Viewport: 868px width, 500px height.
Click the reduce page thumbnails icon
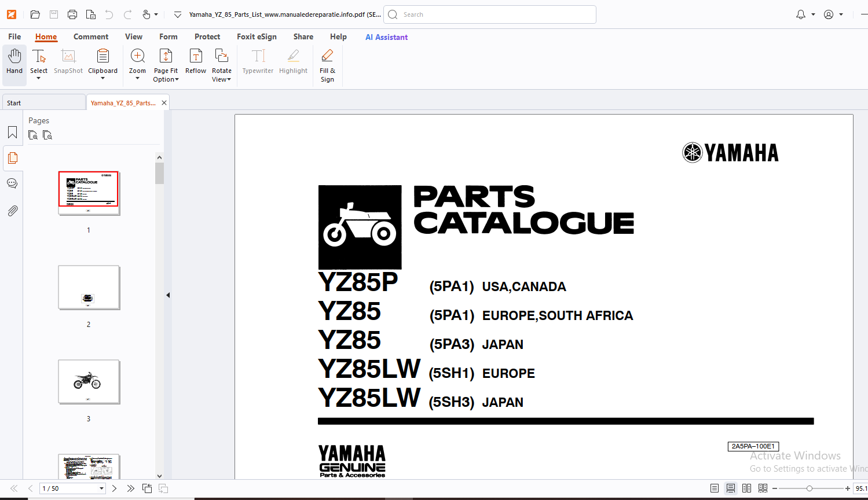click(47, 135)
